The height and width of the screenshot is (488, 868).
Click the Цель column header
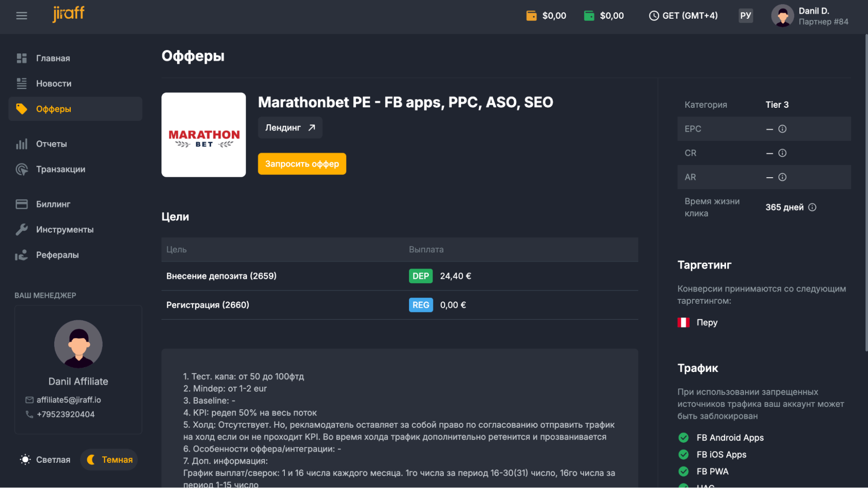click(x=176, y=249)
